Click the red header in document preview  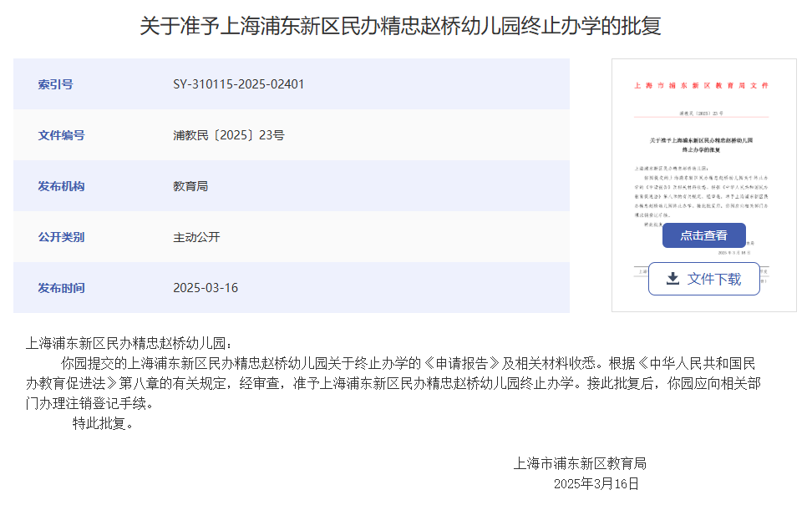702,86
